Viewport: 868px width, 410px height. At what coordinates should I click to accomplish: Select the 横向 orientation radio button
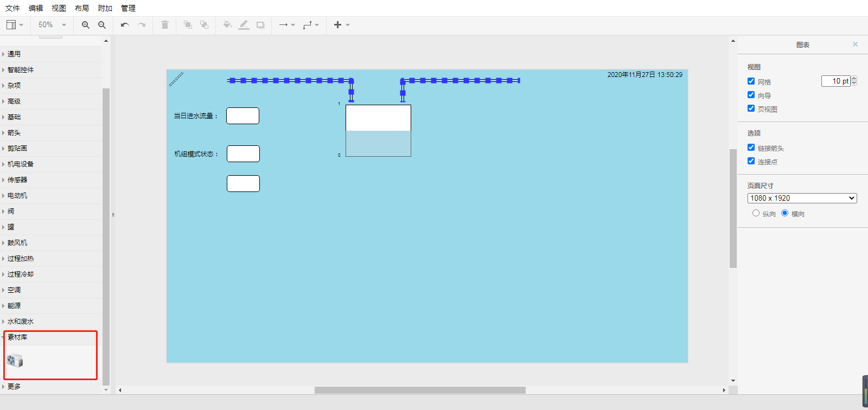(x=784, y=213)
